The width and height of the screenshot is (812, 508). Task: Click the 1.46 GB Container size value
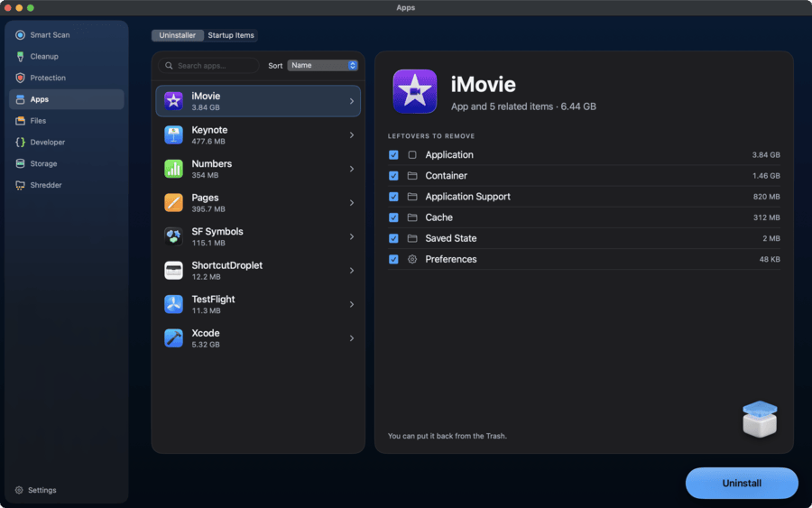[766, 176]
